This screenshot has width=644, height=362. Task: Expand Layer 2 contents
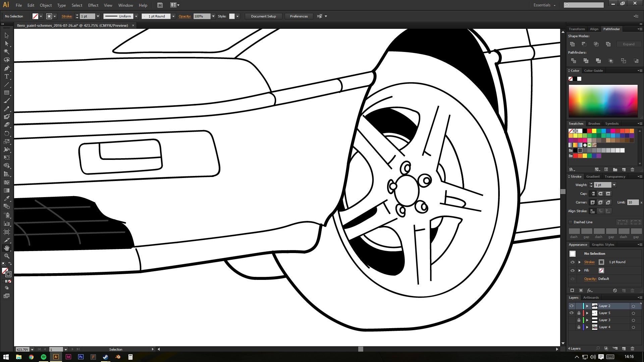[587, 306]
